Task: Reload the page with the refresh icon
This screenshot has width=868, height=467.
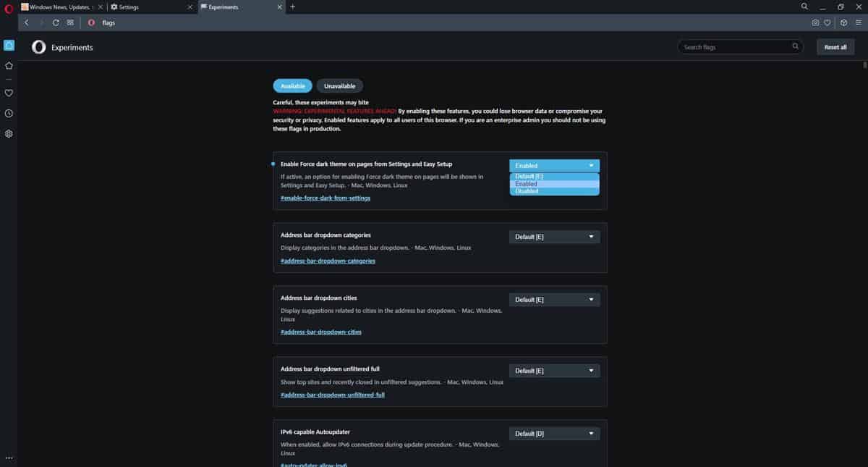Action: tap(56, 22)
